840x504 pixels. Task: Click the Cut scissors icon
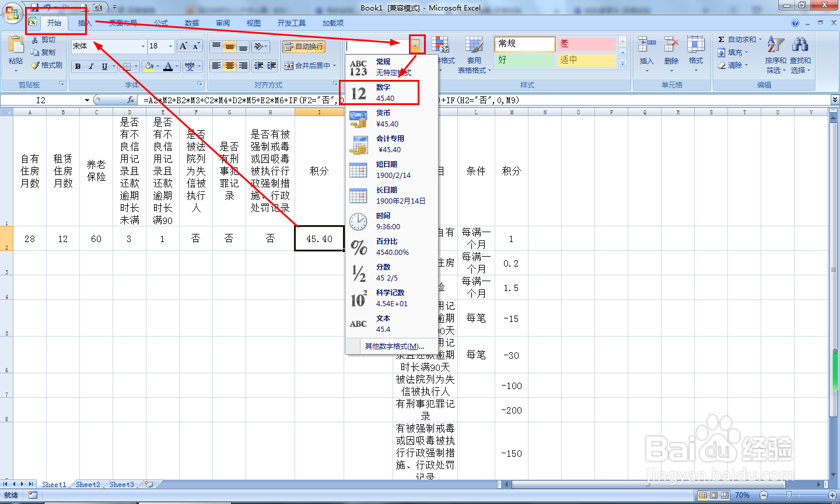pyautogui.click(x=35, y=40)
